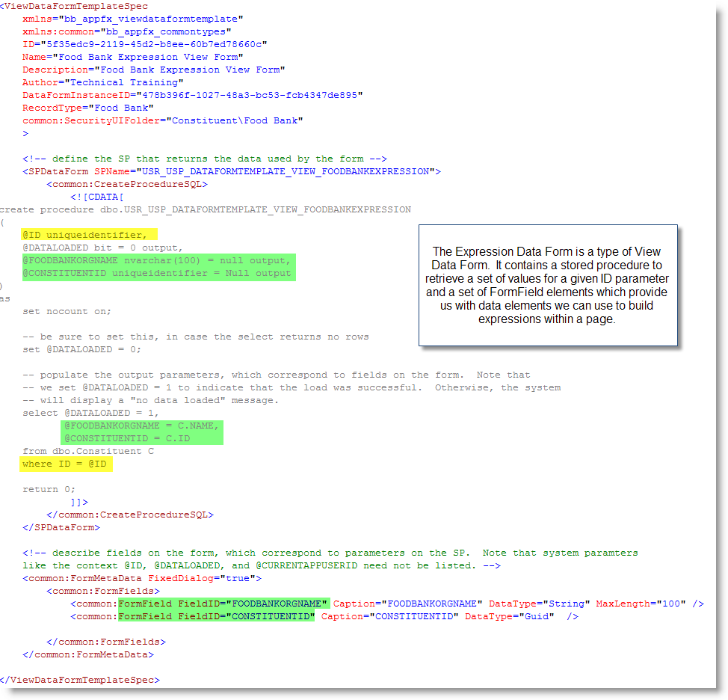Click Caption="FOODBANKORGNAME" attribute

(407, 604)
